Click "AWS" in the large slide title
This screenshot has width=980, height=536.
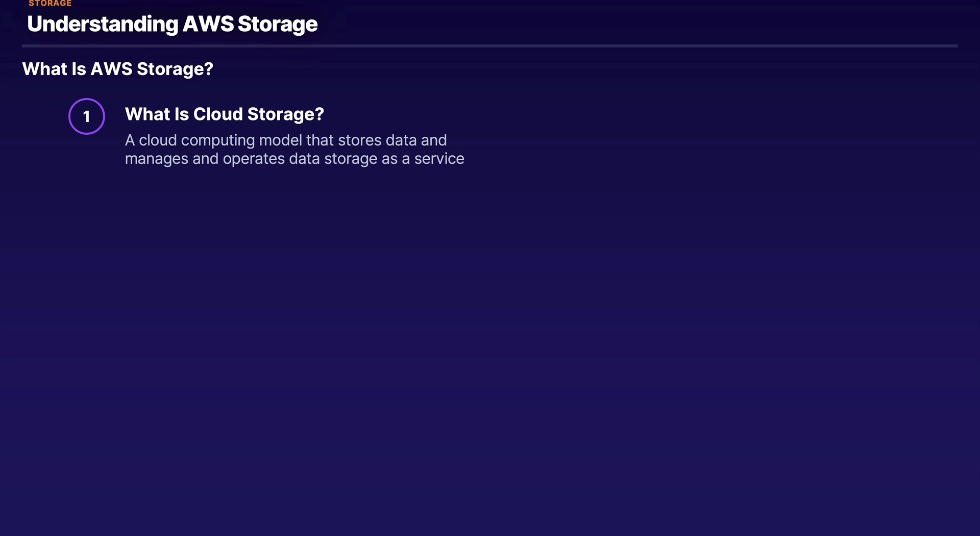tap(208, 24)
